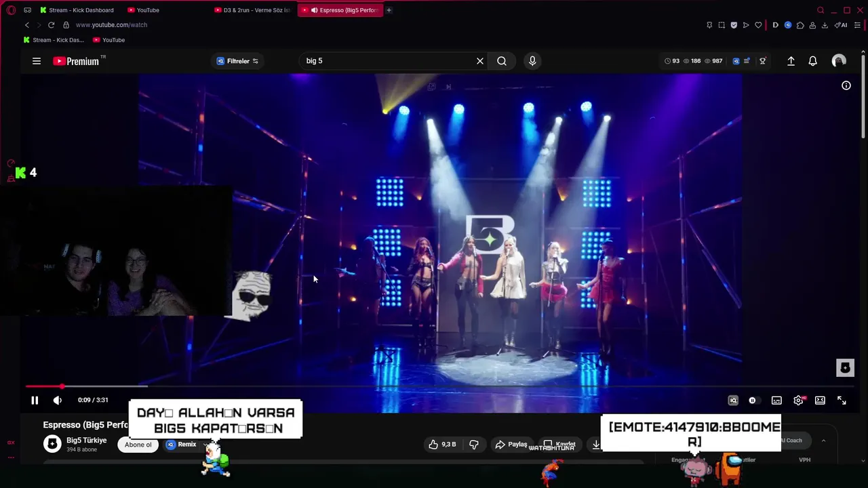Subscribe with the Abone ol button
Viewport: 868px width, 488px height.
click(x=138, y=445)
